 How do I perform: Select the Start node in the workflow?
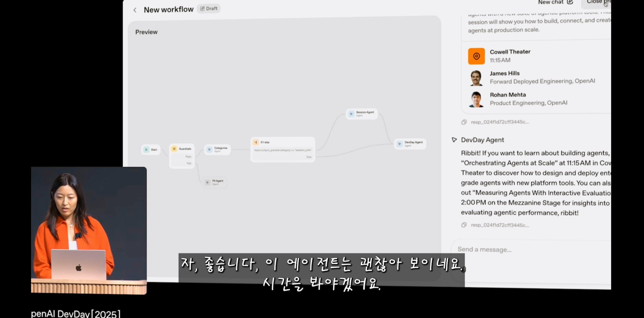(151, 150)
